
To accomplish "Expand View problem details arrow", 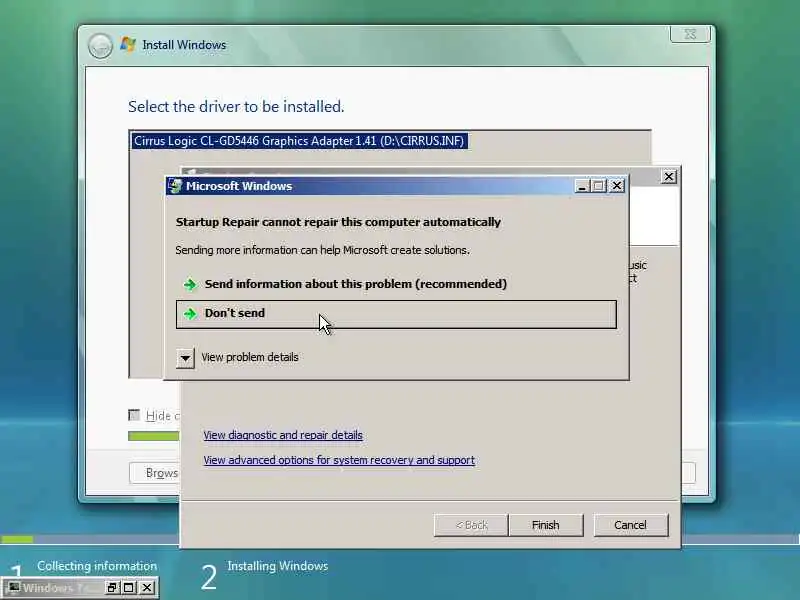I will tap(185, 358).
